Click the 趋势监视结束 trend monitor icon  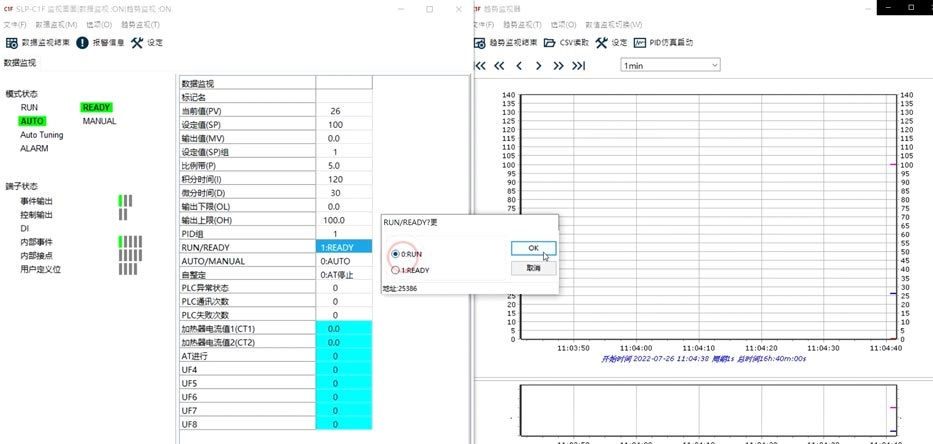point(480,43)
